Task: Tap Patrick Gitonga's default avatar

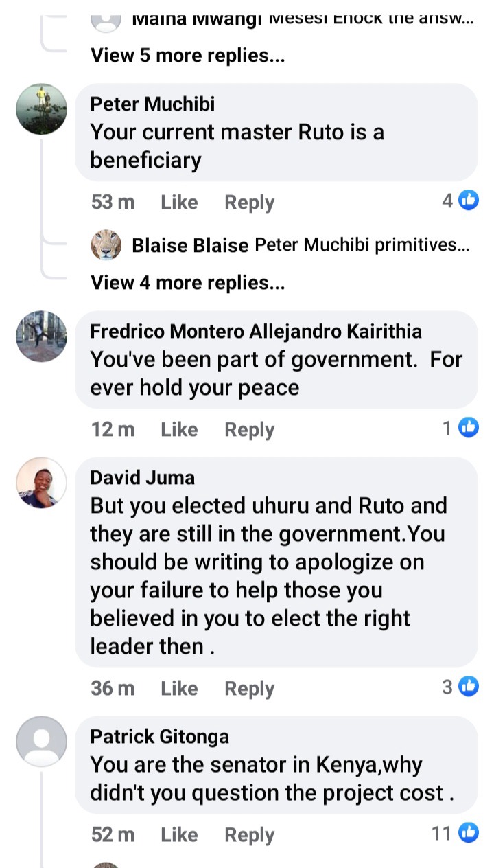Action: (42, 741)
